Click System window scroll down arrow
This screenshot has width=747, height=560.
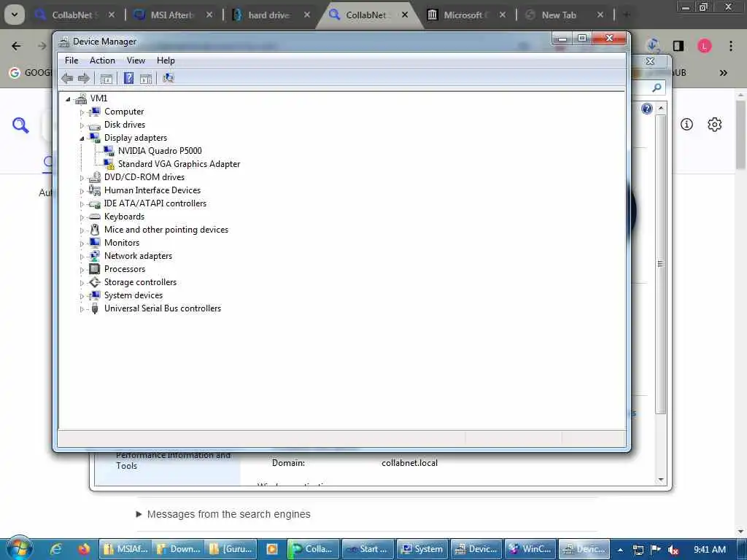[x=660, y=480]
